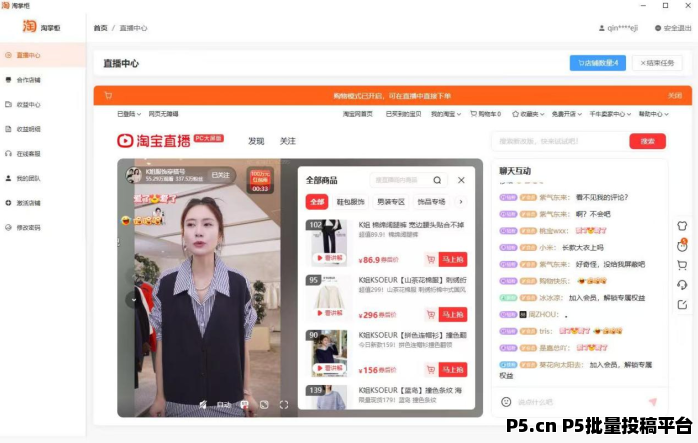Viewport: 698px width, 443px height.
Task: Select the 鞋包服饰 category tab
Action: click(x=350, y=202)
